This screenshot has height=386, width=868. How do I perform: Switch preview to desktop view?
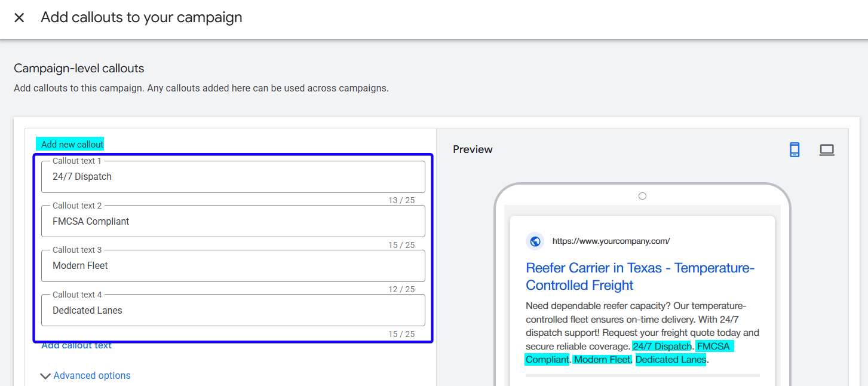(x=827, y=149)
